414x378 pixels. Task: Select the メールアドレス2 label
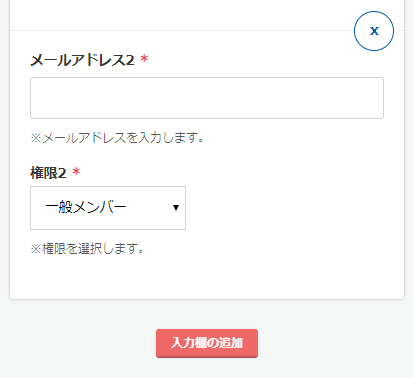[82, 60]
